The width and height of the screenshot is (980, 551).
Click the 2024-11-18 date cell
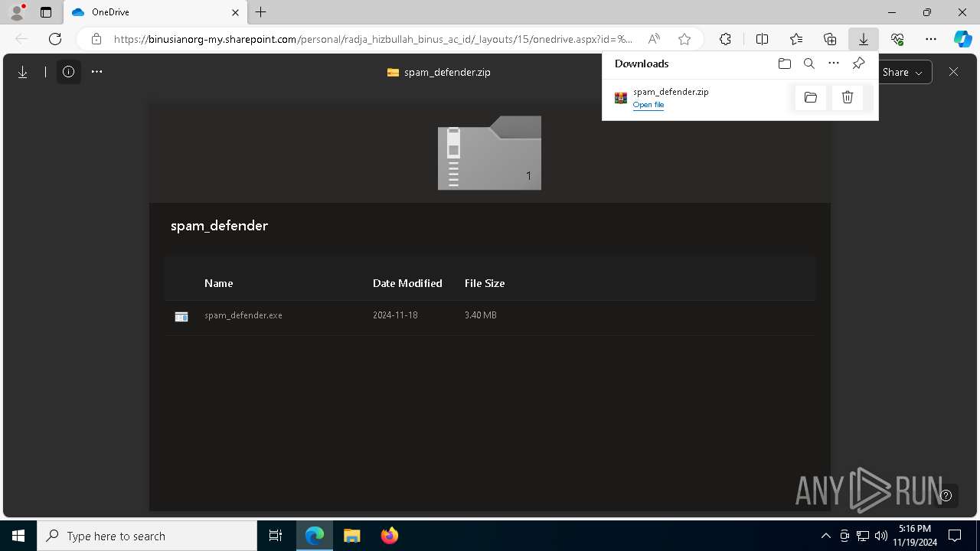395,315
